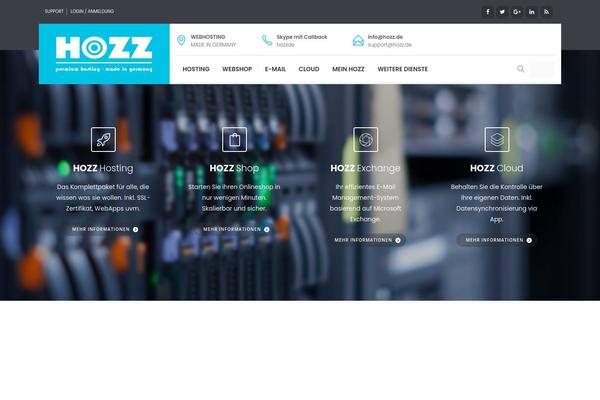This screenshot has width=600, height=400.
Task: Click Mehr Informationen under HOZZ Cloud
Action: 499,240
